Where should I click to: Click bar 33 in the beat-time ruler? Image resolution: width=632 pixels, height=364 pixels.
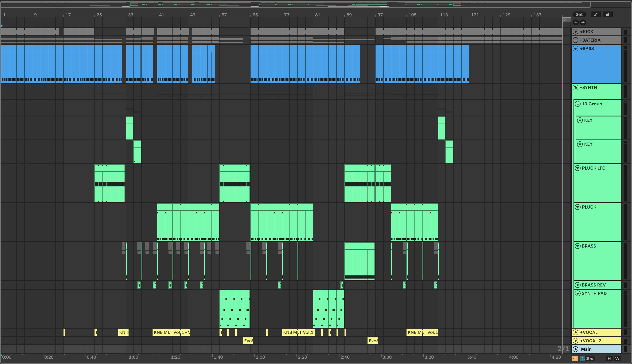click(x=131, y=15)
